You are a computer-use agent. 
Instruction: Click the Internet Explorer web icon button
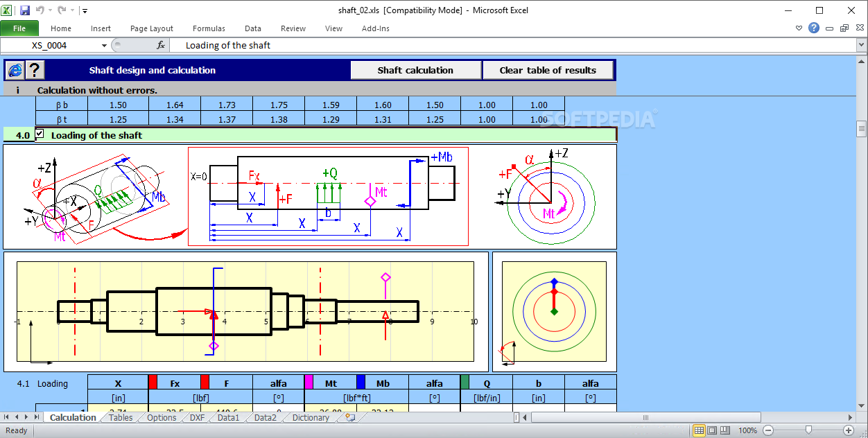[x=15, y=70]
